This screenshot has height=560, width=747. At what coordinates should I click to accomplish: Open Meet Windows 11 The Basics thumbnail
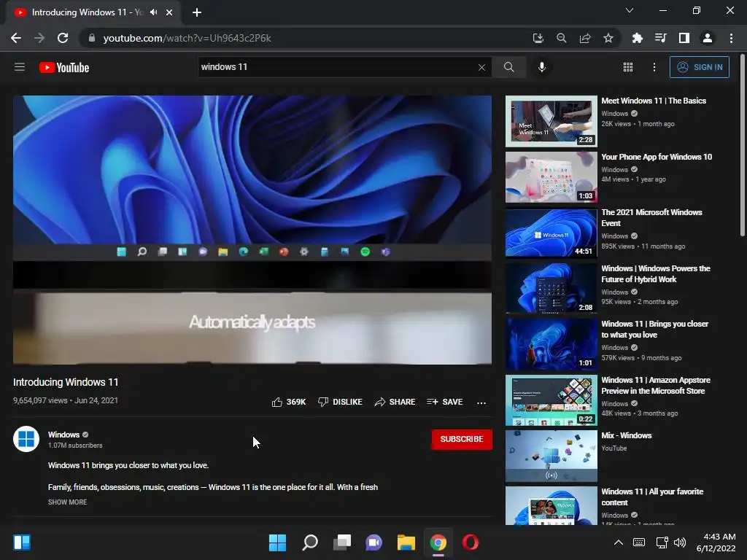click(551, 122)
